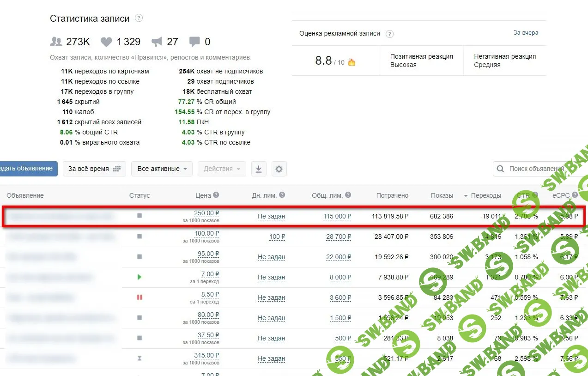Click the comments bubble icon near 0

194,42
